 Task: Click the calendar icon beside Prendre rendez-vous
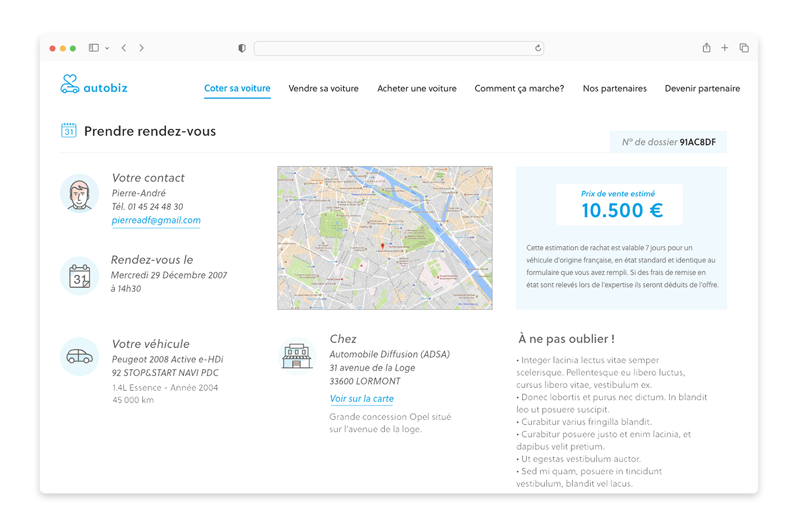tap(69, 131)
